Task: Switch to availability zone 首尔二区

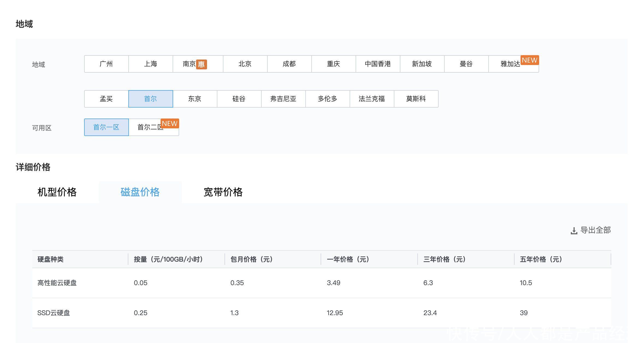Action: click(x=153, y=127)
